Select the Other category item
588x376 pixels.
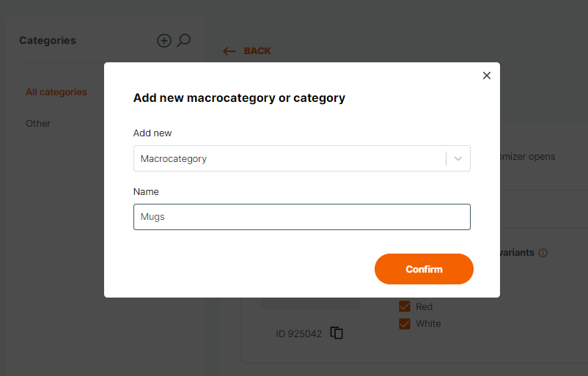(x=38, y=124)
